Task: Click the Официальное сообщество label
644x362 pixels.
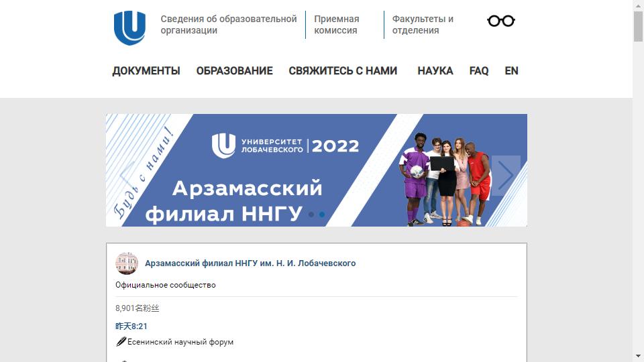Action: pos(166,285)
